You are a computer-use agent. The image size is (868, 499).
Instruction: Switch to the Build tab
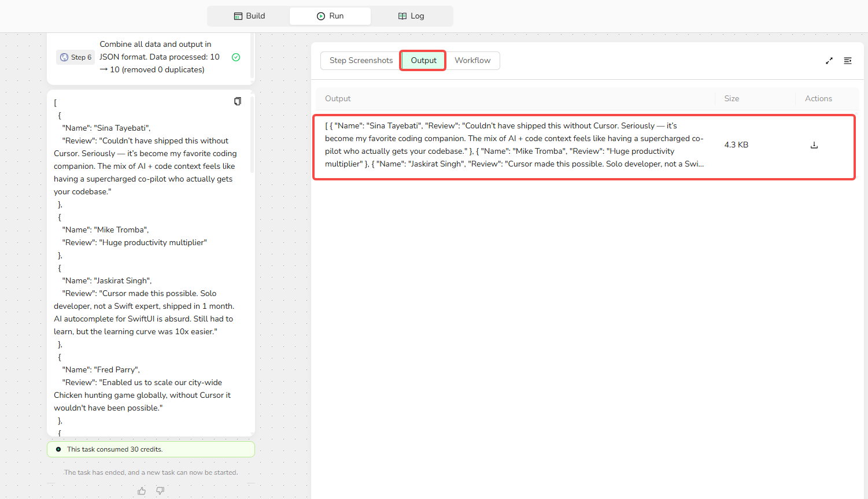coord(249,16)
